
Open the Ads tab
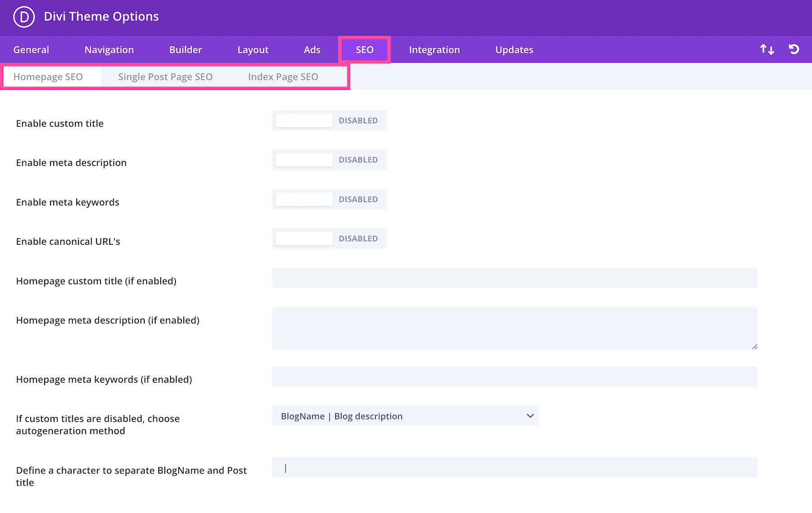[x=312, y=50]
